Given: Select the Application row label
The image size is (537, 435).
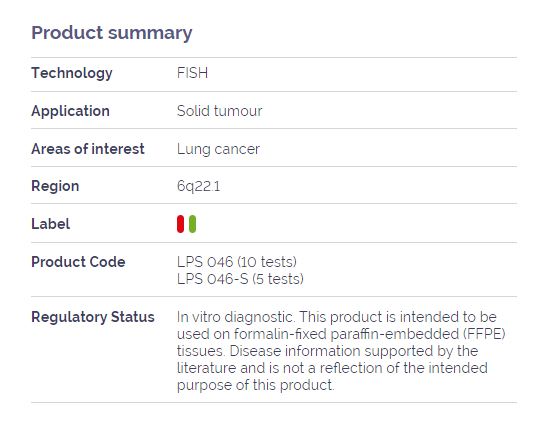Looking at the screenshot, I should [70, 111].
